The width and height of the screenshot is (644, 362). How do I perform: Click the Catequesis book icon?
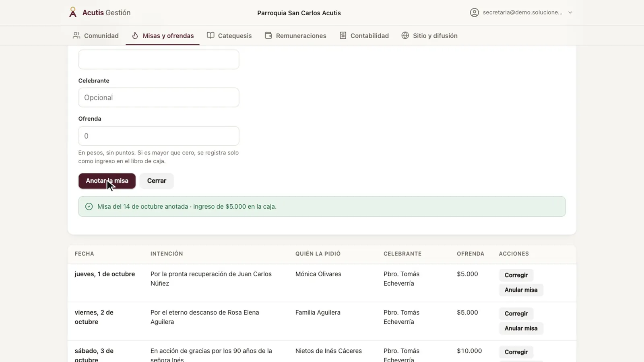(211, 35)
